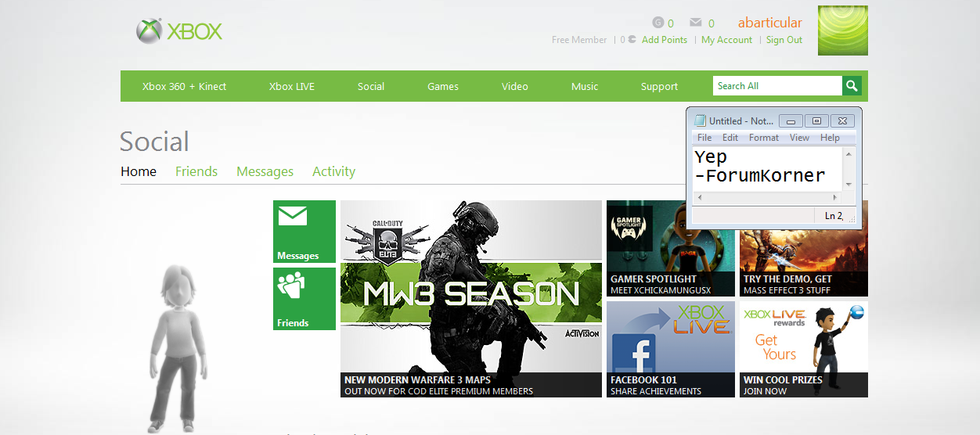
Task: Open Notepad Help menu
Action: point(830,138)
